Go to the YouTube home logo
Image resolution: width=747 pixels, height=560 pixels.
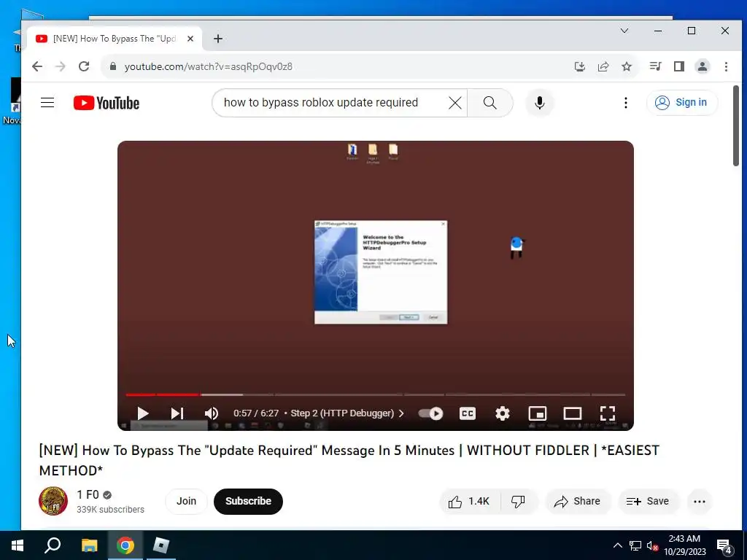[107, 103]
